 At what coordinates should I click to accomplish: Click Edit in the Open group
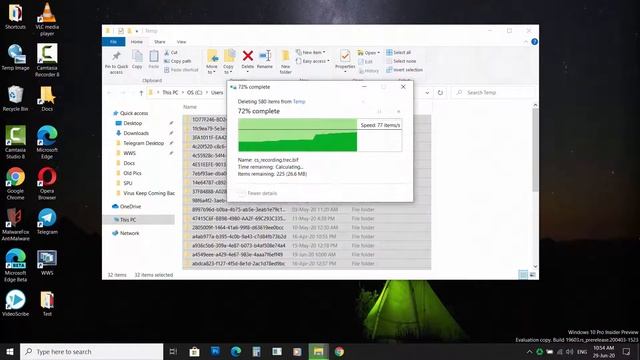pos(365,62)
